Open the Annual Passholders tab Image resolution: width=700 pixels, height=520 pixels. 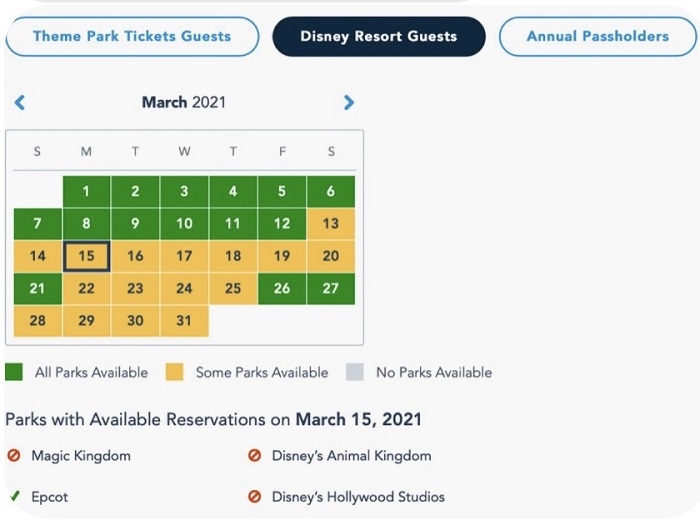point(598,36)
